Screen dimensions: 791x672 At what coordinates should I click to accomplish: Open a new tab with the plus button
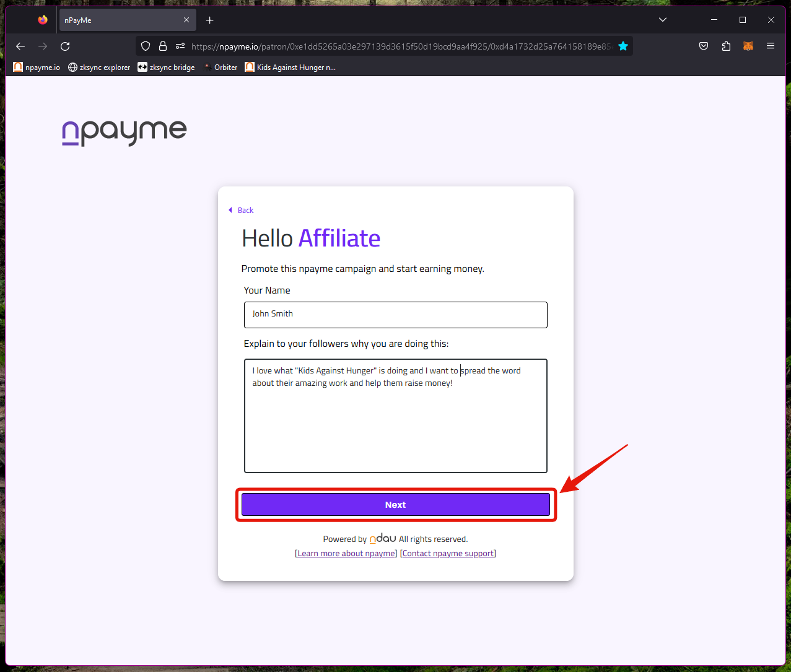pyautogui.click(x=209, y=20)
